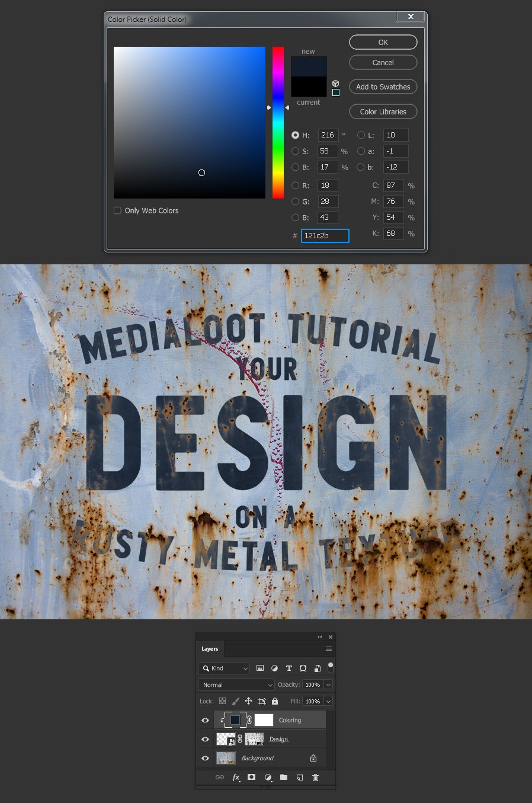
Task: Click the lock position icon
Action: point(248,701)
